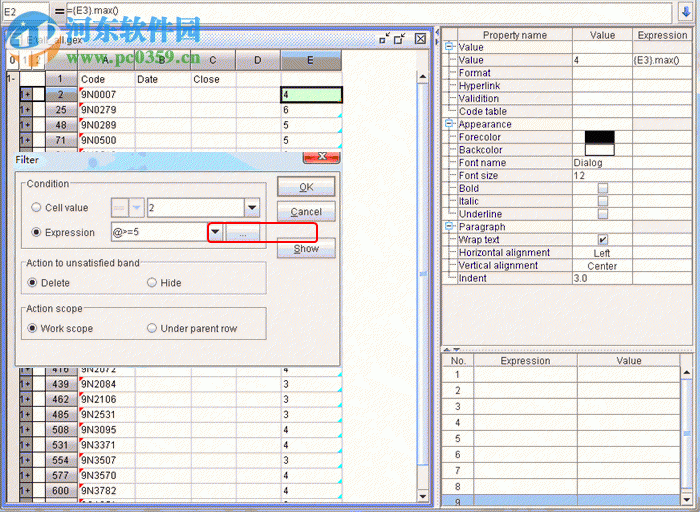This screenshot has height=512, width=700.
Task: Expand row 25 using its 1+ marker
Action: pos(25,110)
